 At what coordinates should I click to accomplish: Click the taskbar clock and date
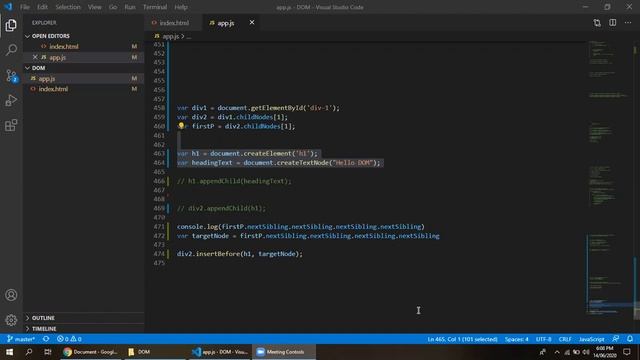[604, 351]
